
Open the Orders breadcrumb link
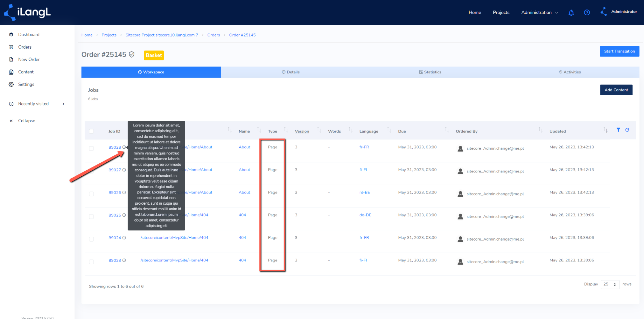213,35
